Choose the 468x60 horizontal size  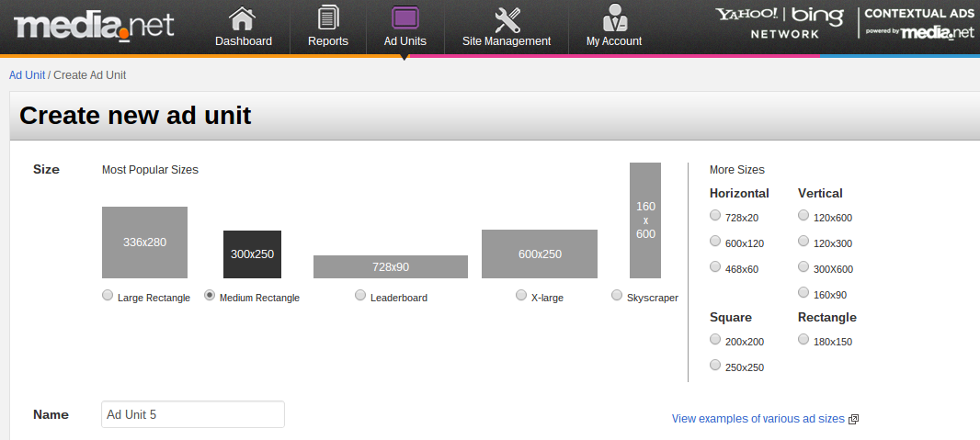point(715,266)
